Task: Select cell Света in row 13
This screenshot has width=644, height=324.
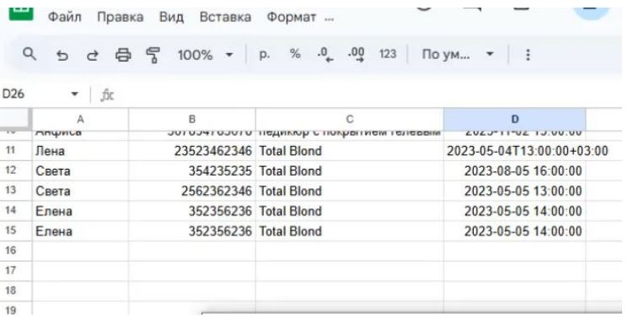Action: (x=80, y=191)
